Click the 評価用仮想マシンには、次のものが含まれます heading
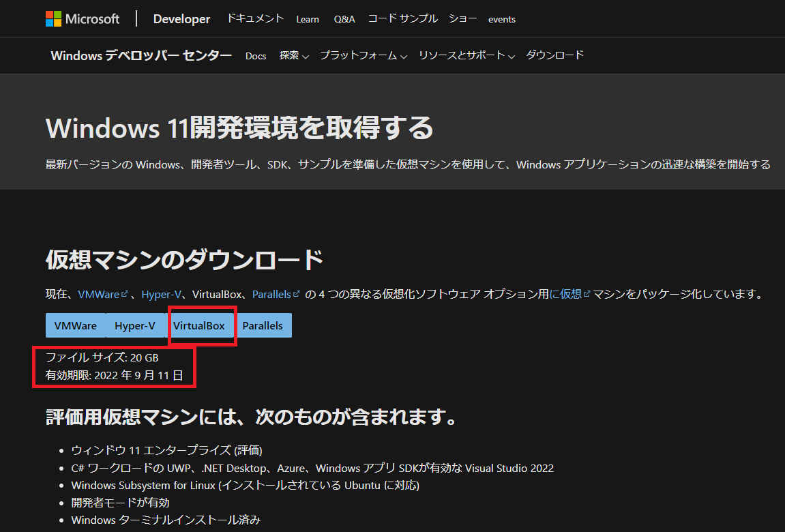This screenshot has height=532, width=785. 251,416
